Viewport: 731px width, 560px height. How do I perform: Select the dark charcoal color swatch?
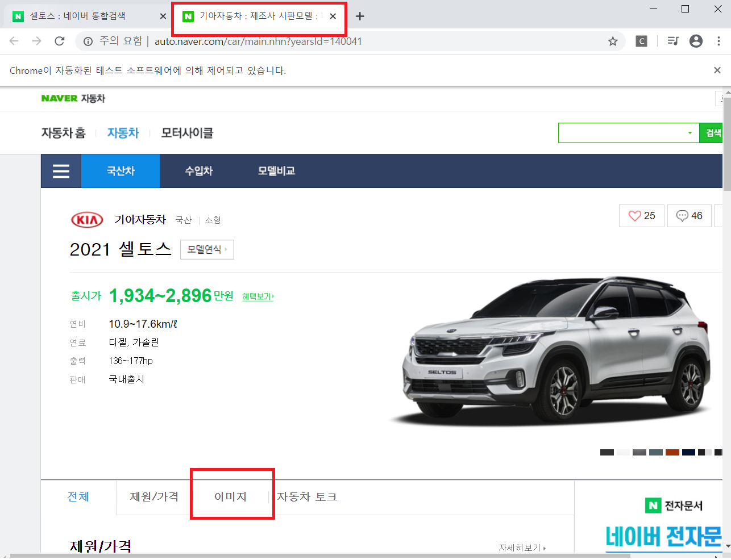point(607,453)
